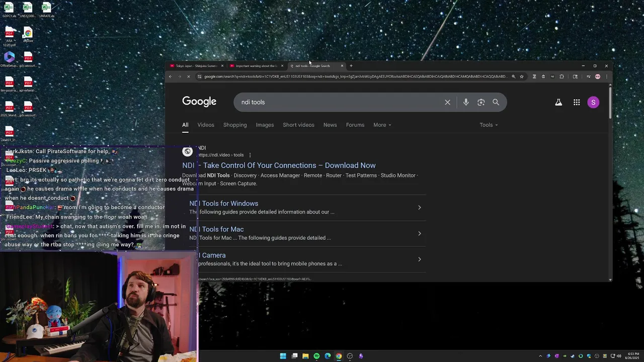Open the Windows Start menu
The image size is (644, 362).
[283, 356]
